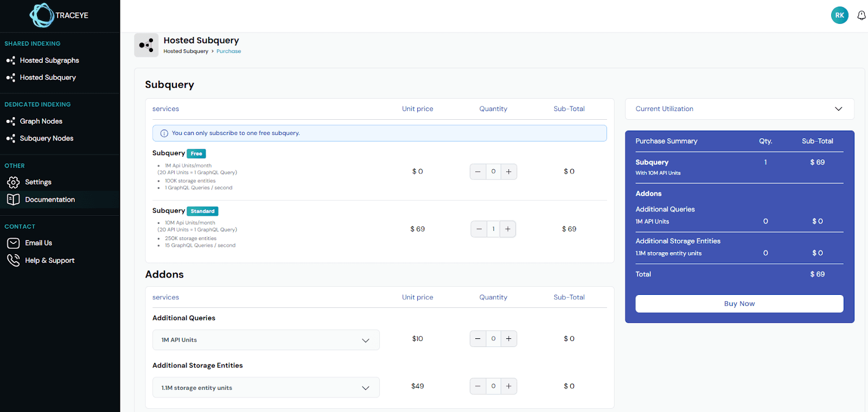Click Hosted Subquery breadcrumb link
This screenshot has width=868, height=412.
click(186, 51)
